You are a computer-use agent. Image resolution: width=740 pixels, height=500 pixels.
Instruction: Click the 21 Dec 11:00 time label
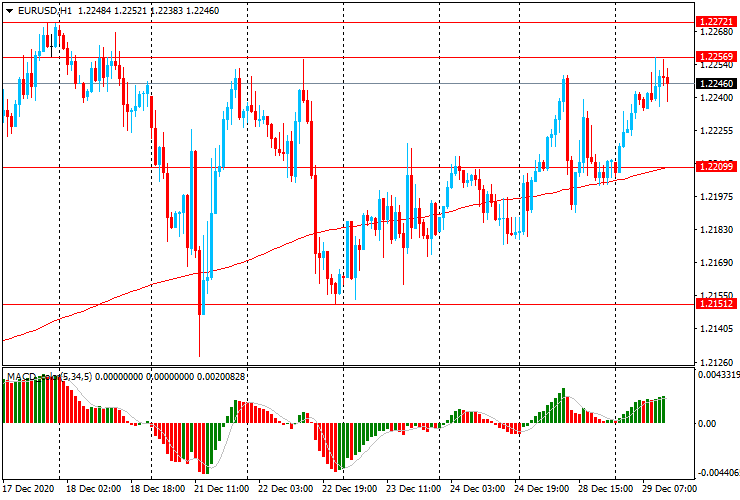point(223,491)
